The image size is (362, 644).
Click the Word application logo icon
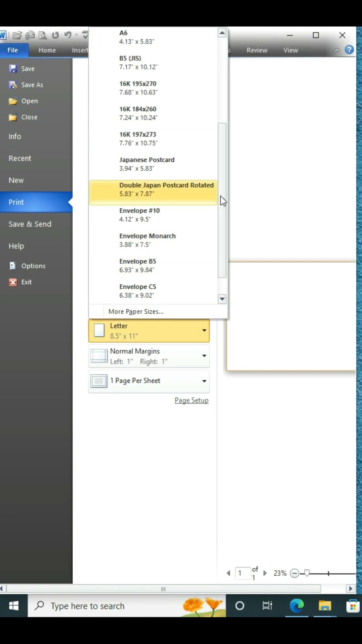(3, 35)
